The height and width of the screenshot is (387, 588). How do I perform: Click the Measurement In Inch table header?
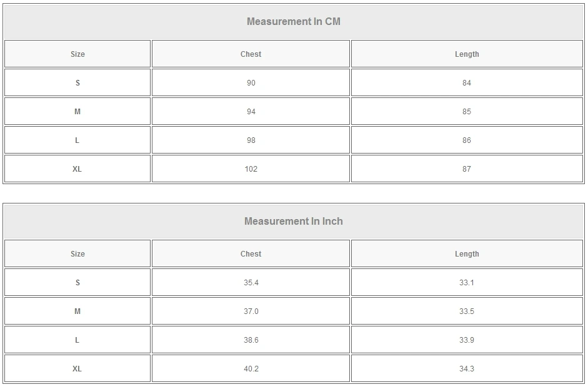click(x=294, y=222)
